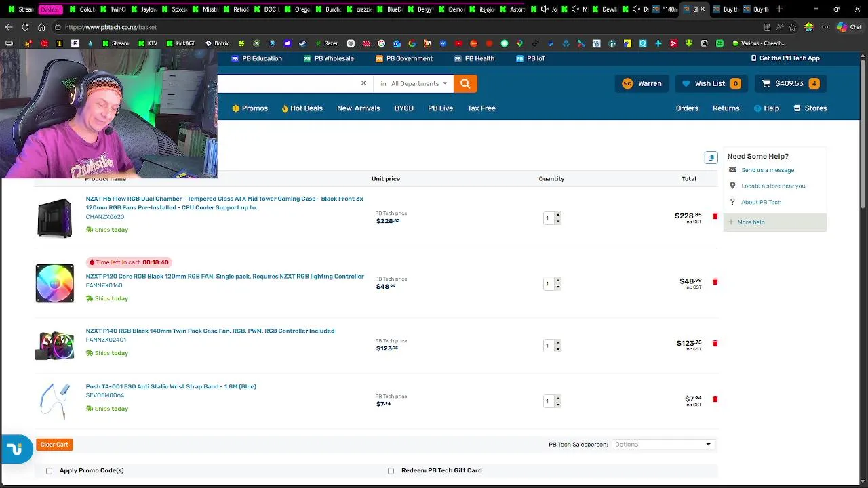Click Get the PB Tech App
Image resolution: width=868 pixels, height=488 pixels.
click(x=785, y=58)
